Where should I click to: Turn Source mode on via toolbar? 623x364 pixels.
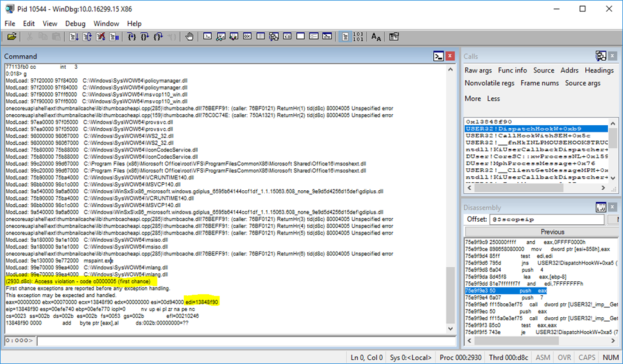click(346, 37)
